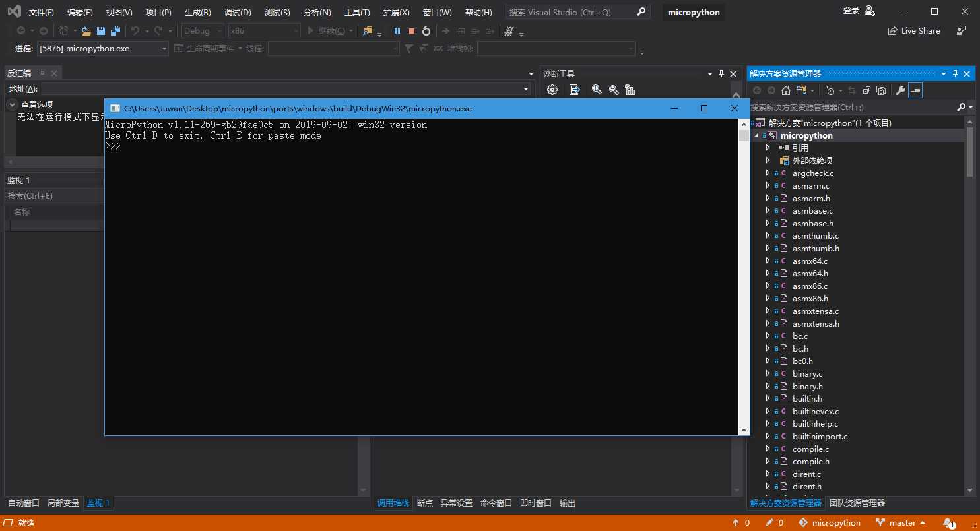The width and height of the screenshot is (980, 531).
Task: Open the feedback icon near Live Share
Action: pyautogui.click(x=962, y=31)
